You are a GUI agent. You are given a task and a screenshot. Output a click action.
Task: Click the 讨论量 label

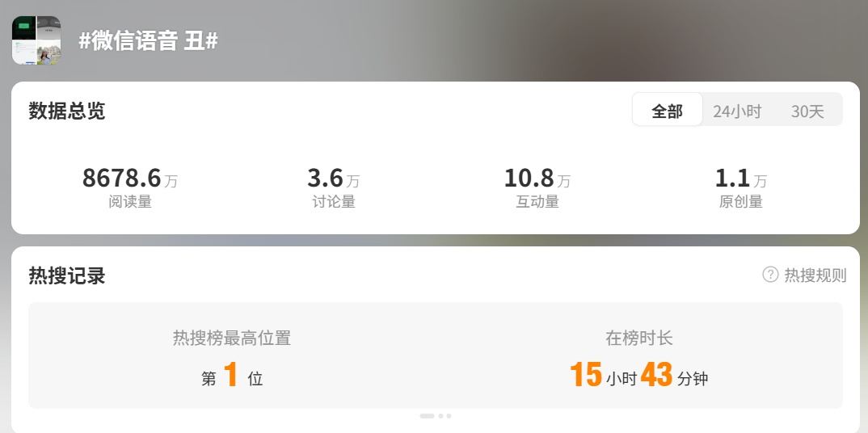[x=333, y=202]
